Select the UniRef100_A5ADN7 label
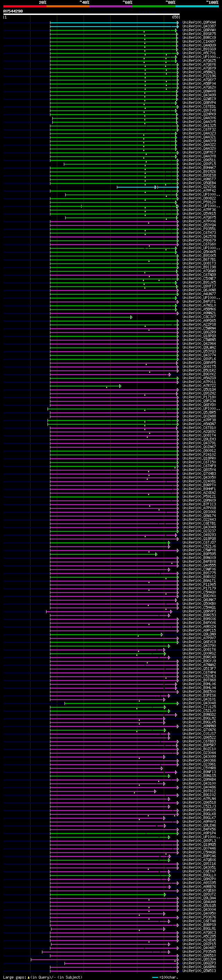The height and width of the screenshot is (980, 222). pyautogui.click(x=199, y=424)
